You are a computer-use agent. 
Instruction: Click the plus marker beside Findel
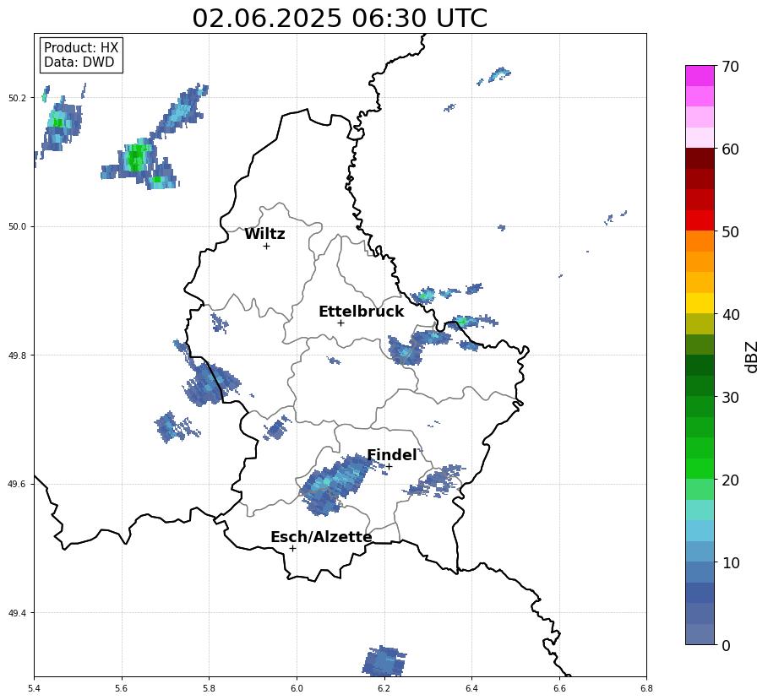click(389, 466)
